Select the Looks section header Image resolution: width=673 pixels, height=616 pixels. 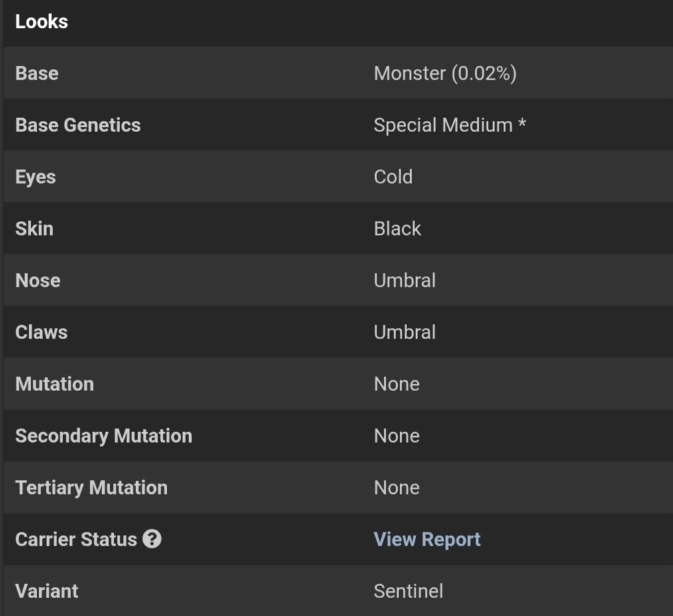(42, 21)
